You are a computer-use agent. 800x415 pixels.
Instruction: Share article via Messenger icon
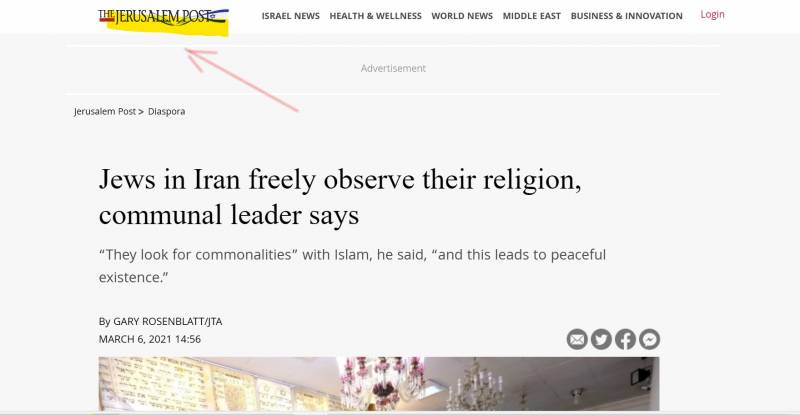[649, 339]
